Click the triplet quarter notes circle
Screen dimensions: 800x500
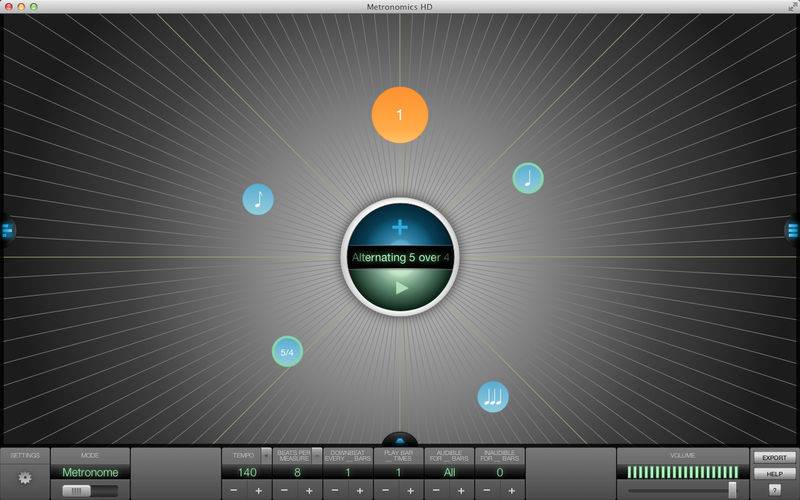point(493,396)
